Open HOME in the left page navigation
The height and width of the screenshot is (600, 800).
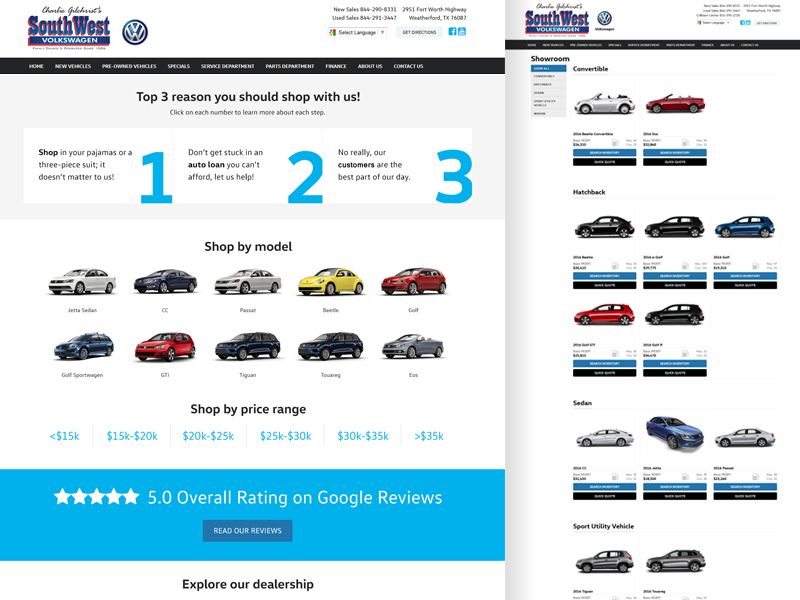(x=36, y=66)
